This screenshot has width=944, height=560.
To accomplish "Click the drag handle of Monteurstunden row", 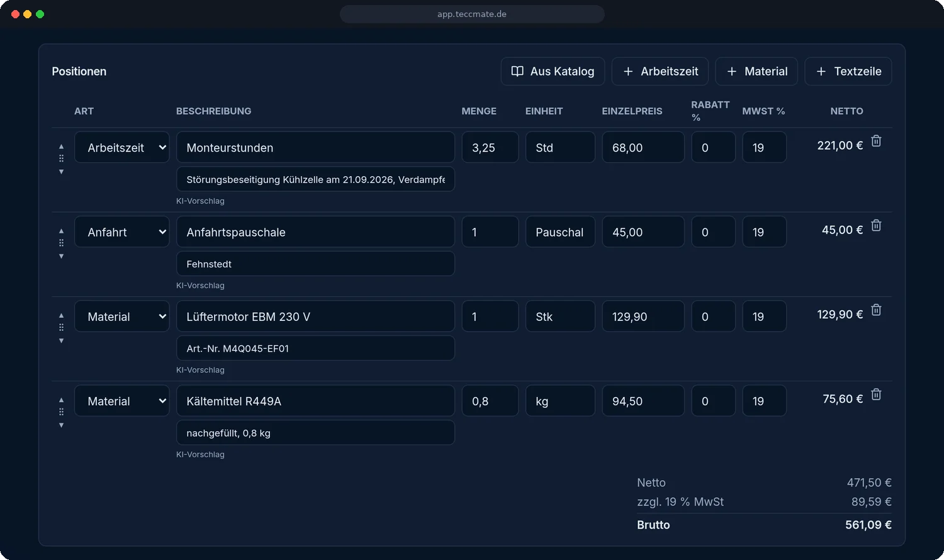I will (x=61, y=159).
